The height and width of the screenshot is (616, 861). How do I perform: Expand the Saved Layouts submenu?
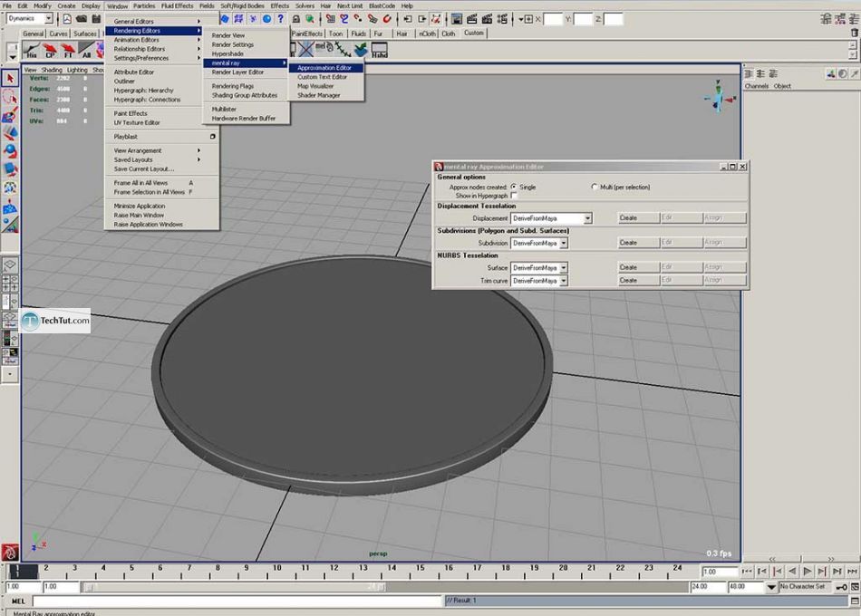[x=157, y=159]
